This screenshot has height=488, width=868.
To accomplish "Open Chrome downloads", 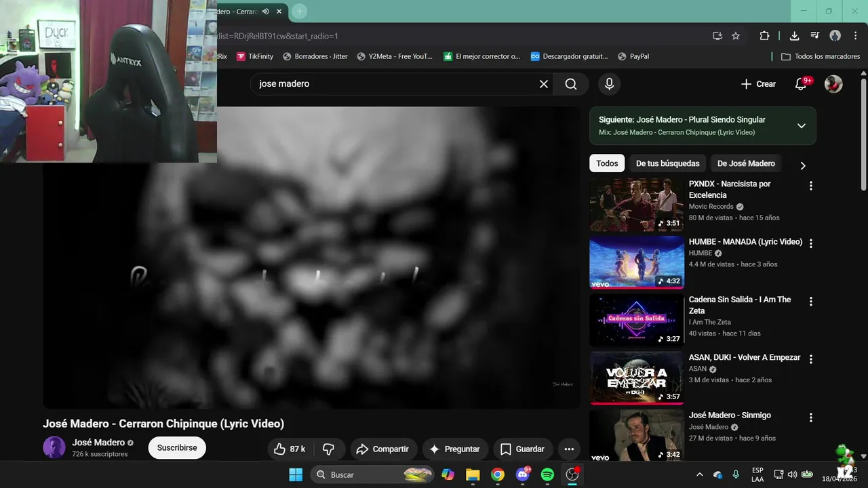I will pos(794,36).
